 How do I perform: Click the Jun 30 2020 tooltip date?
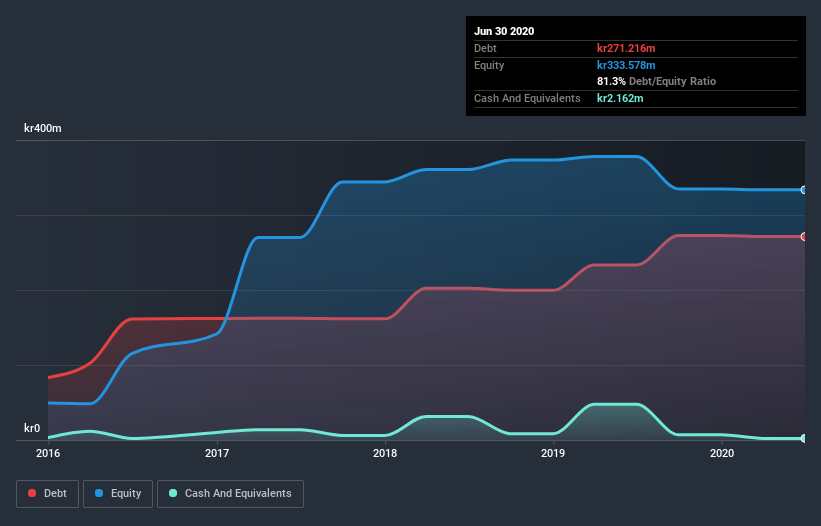click(x=504, y=31)
